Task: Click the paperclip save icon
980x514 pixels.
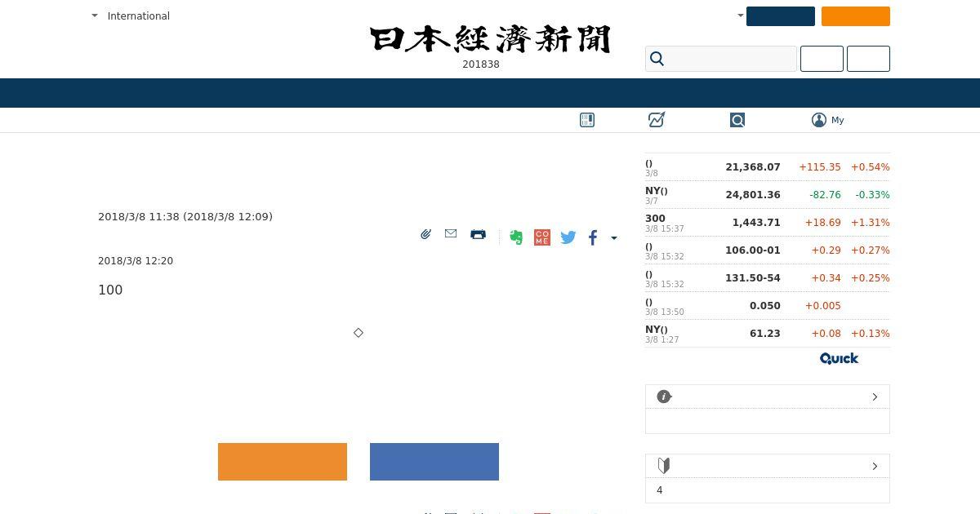Action: click(425, 234)
